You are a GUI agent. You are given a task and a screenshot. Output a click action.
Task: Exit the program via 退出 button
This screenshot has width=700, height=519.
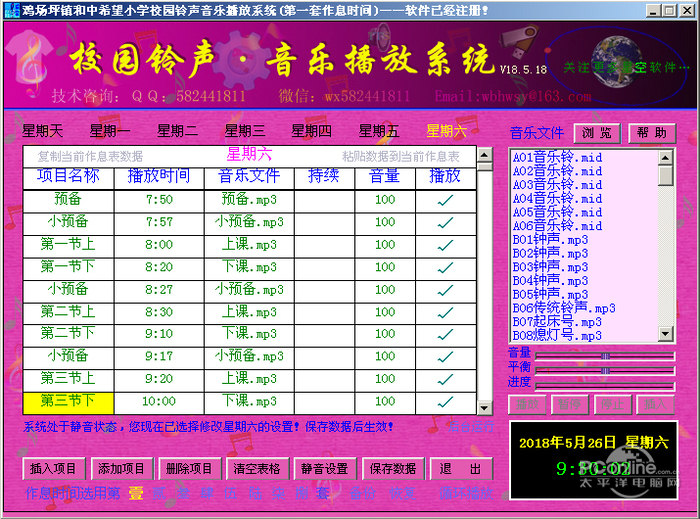pos(461,469)
